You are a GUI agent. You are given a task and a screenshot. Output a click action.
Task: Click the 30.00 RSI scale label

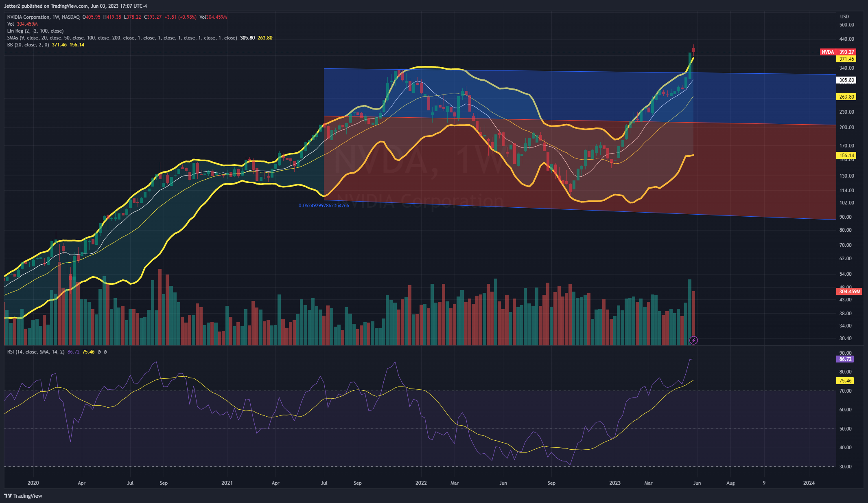[x=846, y=467]
